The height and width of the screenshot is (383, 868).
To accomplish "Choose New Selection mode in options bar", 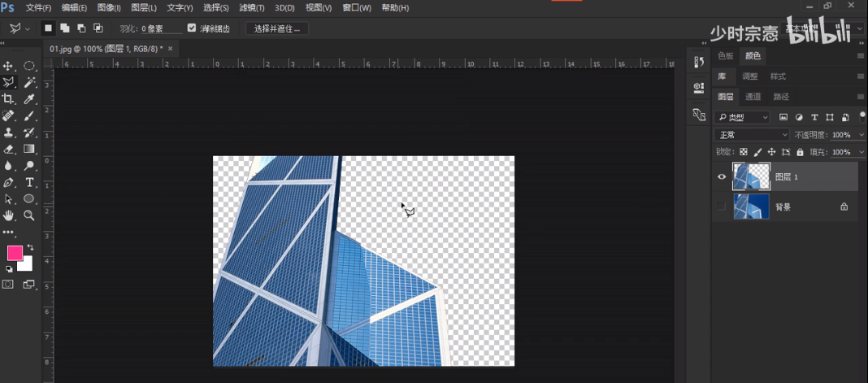I will click(49, 28).
